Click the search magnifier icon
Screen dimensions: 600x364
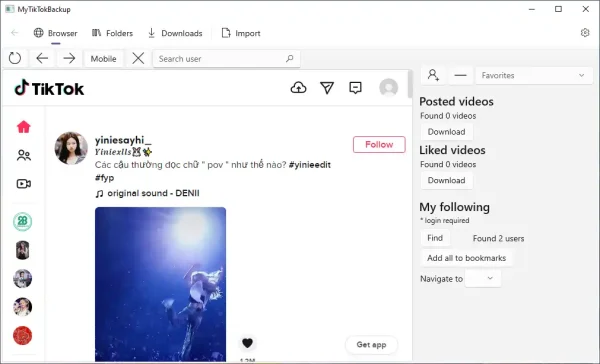(x=290, y=59)
